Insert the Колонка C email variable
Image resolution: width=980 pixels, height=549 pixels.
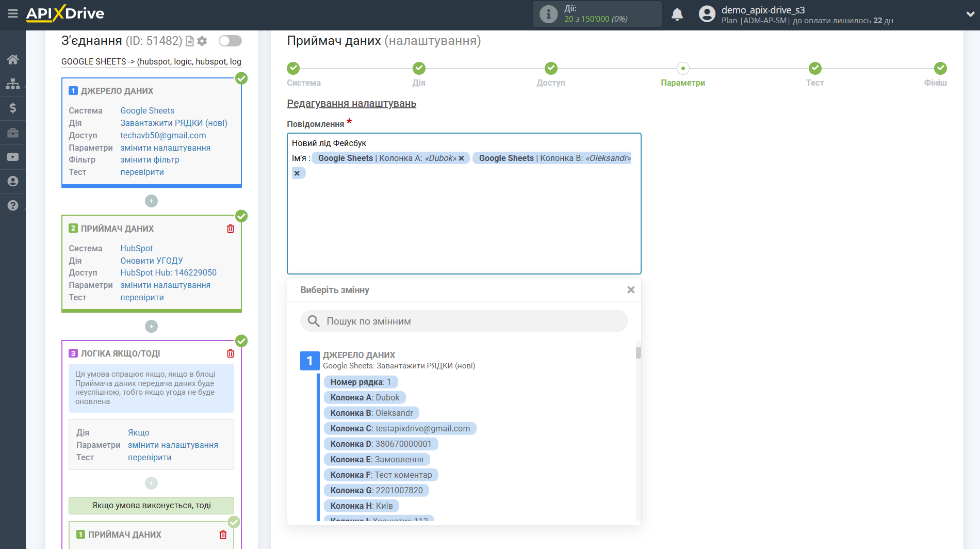(x=400, y=428)
